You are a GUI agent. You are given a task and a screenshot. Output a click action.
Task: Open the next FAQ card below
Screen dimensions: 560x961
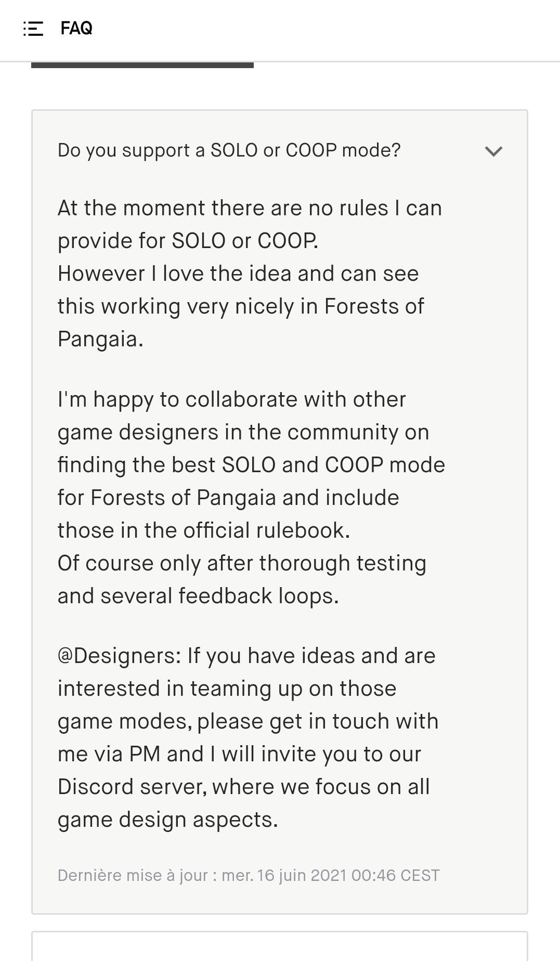click(x=280, y=946)
